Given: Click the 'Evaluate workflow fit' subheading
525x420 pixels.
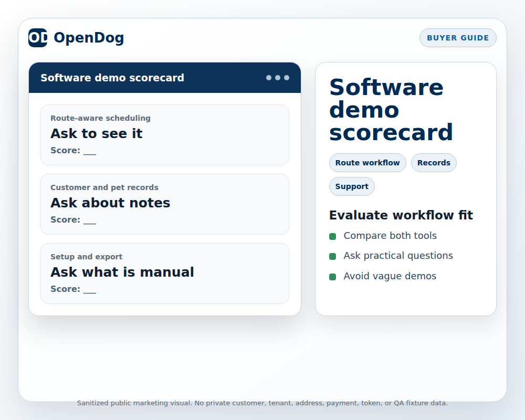Looking at the screenshot, I should pyautogui.click(x=401, y=215).
